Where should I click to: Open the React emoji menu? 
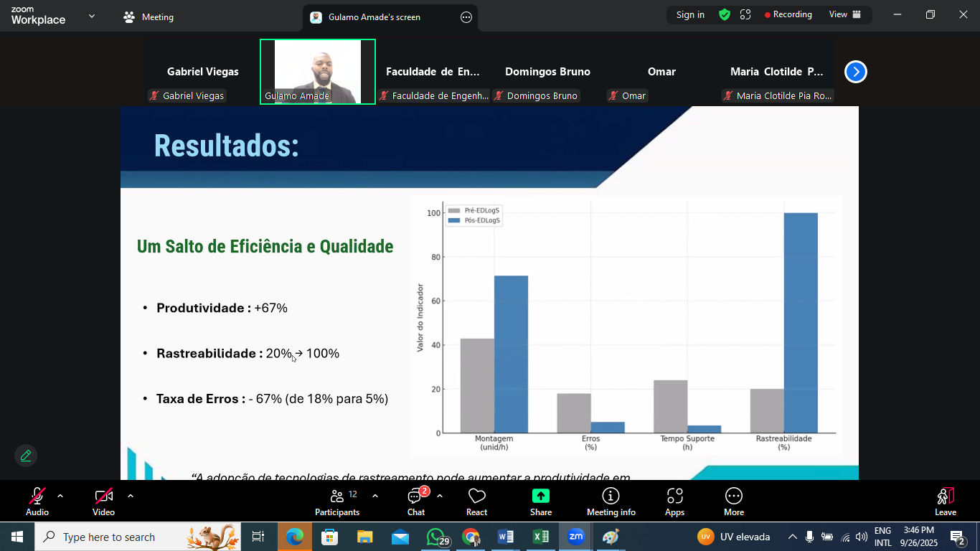click(476, 501)
